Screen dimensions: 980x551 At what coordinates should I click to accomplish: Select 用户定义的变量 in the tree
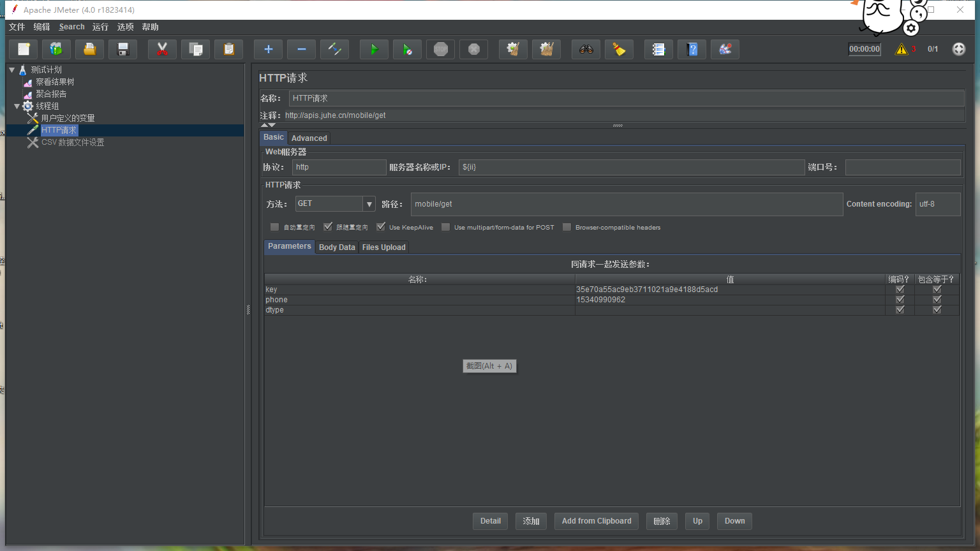(x=68, y=118)
